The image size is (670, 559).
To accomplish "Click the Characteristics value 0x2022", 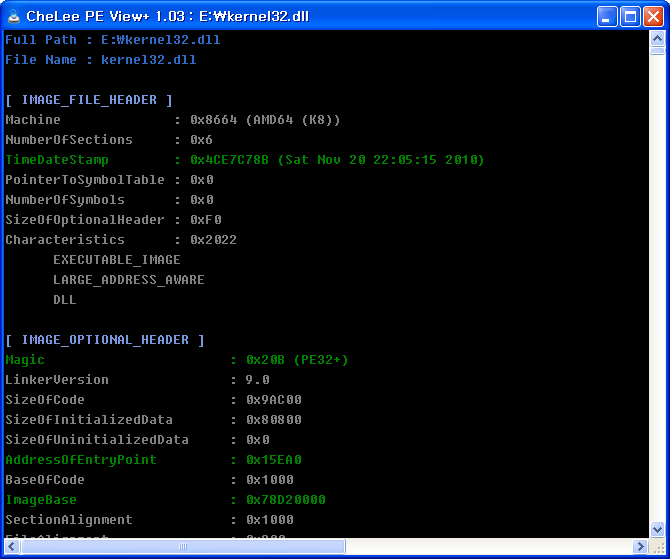I will click(213, 240).
